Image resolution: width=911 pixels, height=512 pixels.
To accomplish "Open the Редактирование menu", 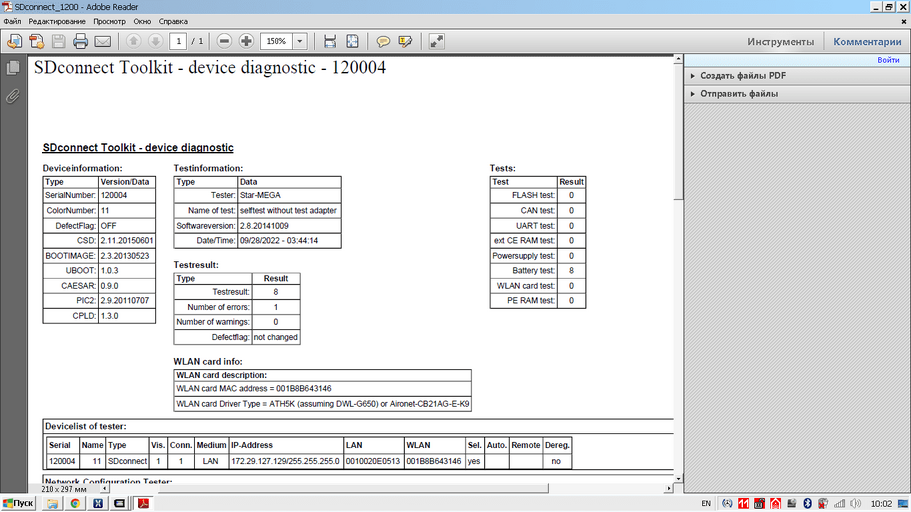I will pyautogui.click(x=57, y=22).
